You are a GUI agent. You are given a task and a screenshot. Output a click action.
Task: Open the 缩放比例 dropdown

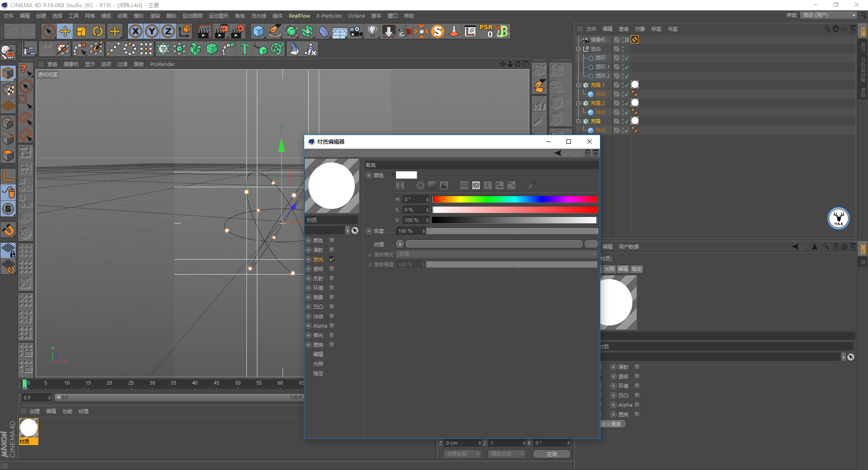pos(507,454)
